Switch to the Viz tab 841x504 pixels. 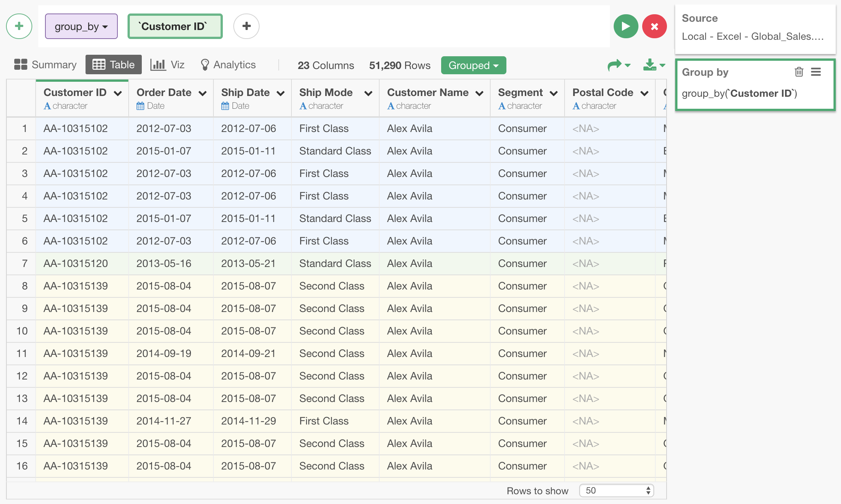(x=167, y=64)
